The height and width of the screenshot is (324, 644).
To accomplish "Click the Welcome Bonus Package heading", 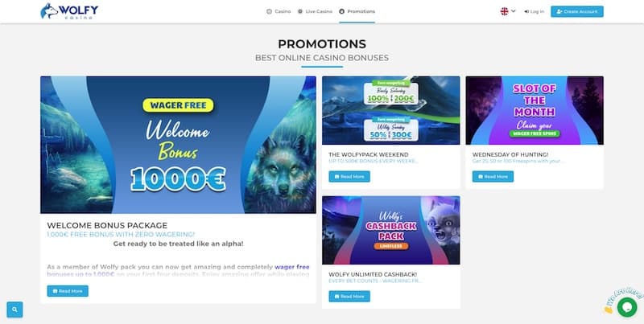I will tap(107, 225).
